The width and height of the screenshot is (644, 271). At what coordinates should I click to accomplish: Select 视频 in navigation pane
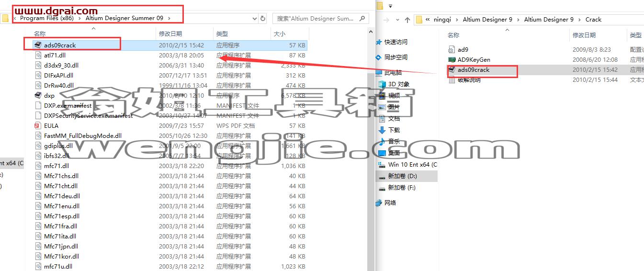coord(394,96)
